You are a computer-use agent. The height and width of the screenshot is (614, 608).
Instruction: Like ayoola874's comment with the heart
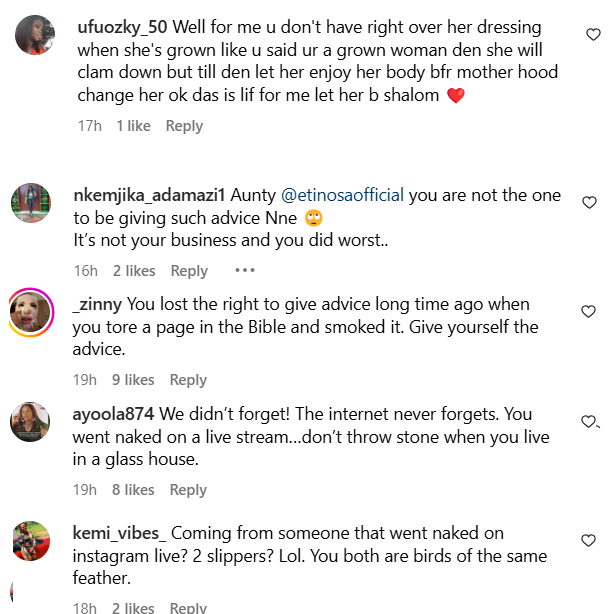589,421
